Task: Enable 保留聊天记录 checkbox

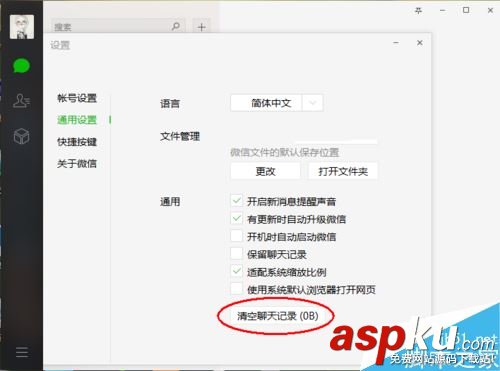Action: pyautogui.click(x=236, y=254)
